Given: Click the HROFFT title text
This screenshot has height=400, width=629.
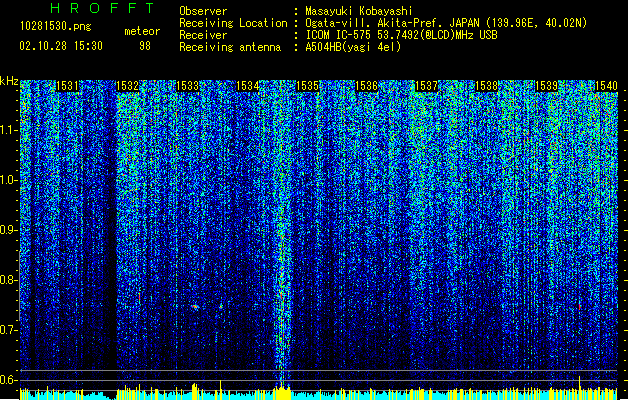Looking at the screenshot, I should (102, 8).
